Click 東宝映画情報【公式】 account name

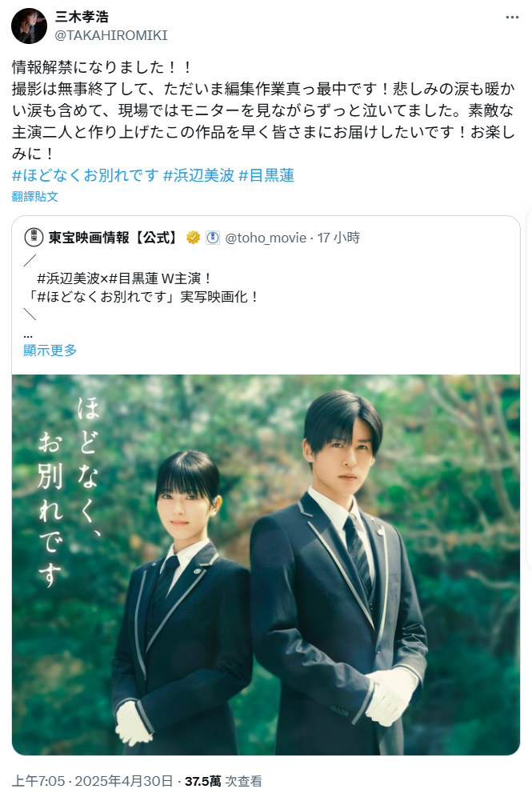pos(114,238)
